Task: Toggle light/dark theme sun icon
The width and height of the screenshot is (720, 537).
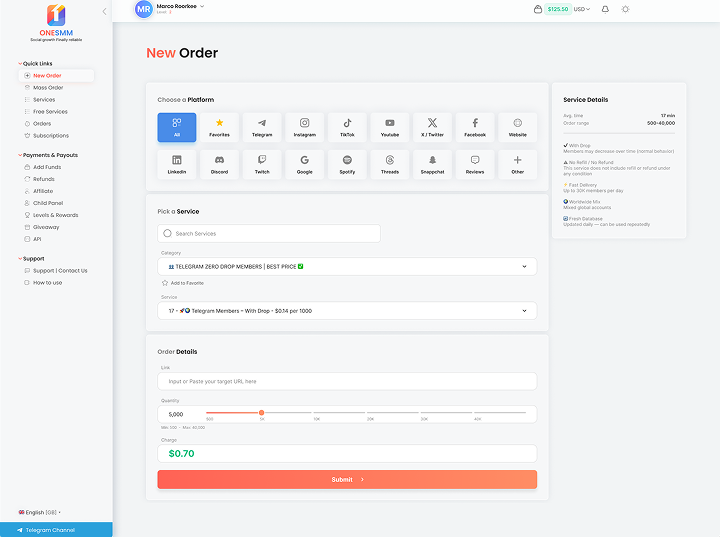Action: click(x=625, y=9)
